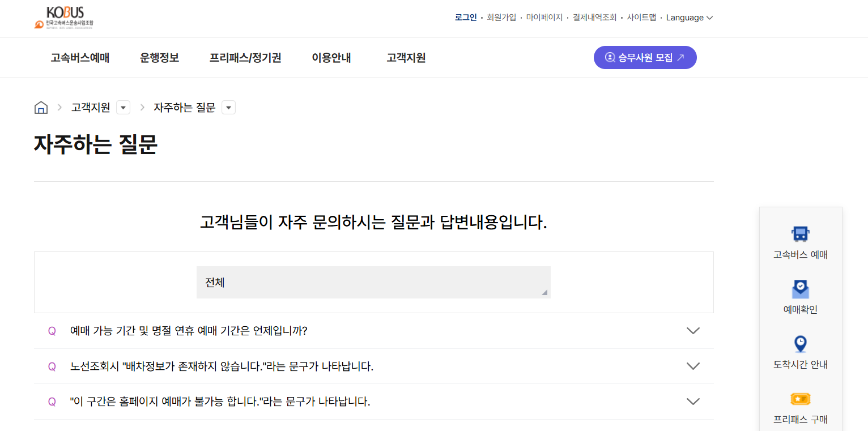
Task: Open 도착시간 안내 location pin icon
Action: (x=800, y=344)
